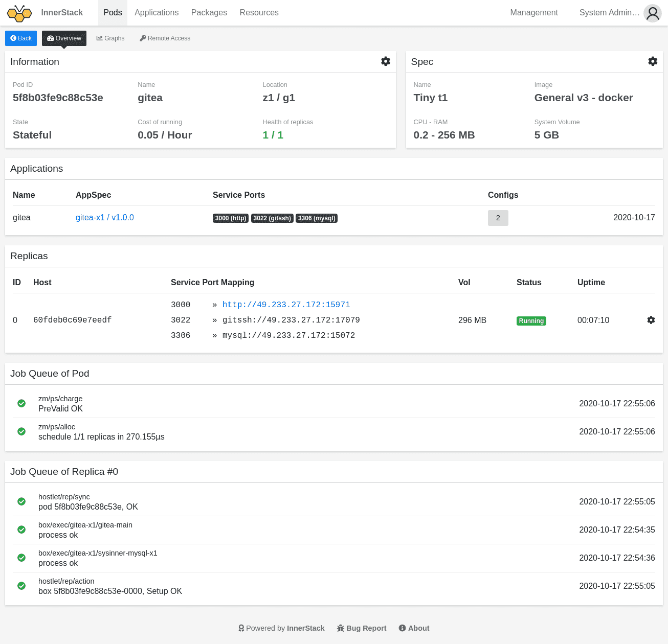Open replica 0 settings gear

[651, 320]
